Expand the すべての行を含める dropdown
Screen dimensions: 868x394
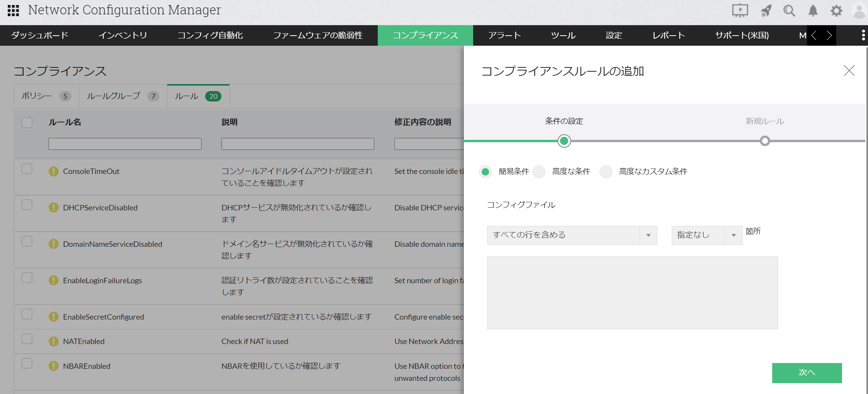coord(572,235)
